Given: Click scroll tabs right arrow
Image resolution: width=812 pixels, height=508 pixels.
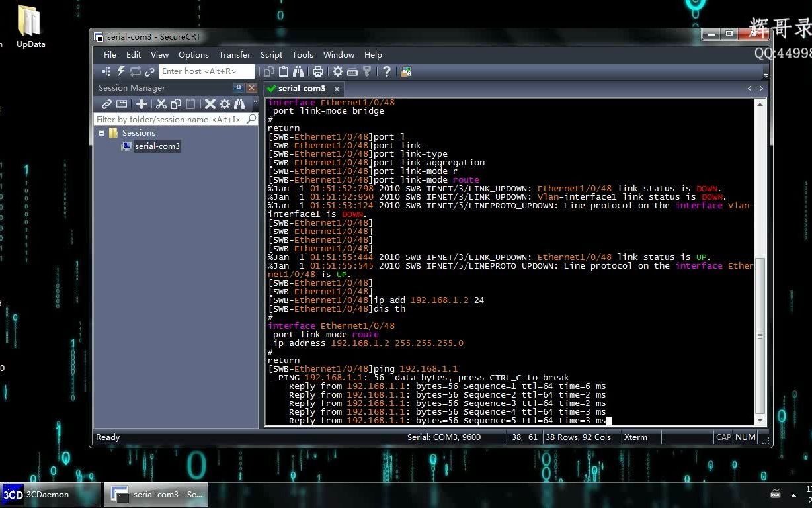Looking at the screenshot, I should (x=761, y=88).
